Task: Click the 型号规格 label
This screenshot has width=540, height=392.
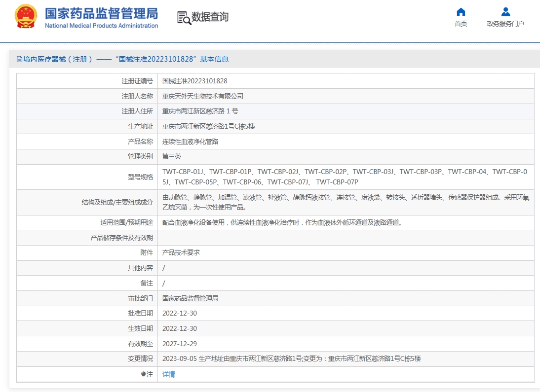Action: [140, 177]
